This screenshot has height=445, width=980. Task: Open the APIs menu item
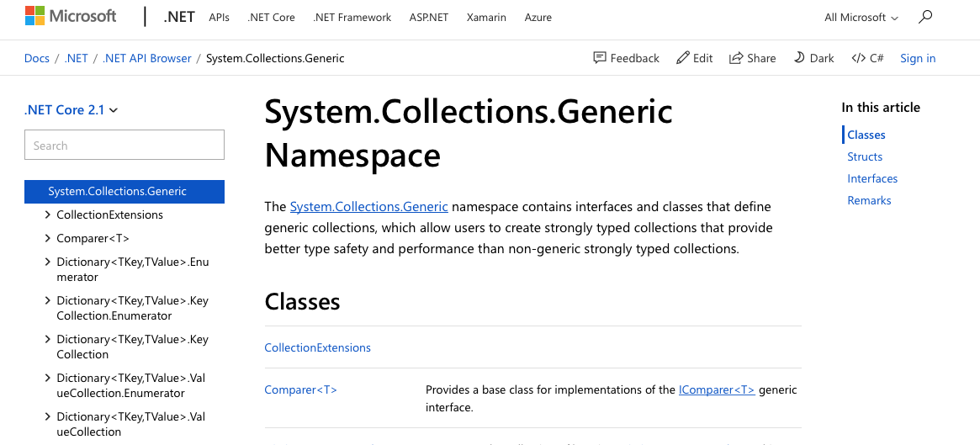pyautogui.click(x=220, y=18)
